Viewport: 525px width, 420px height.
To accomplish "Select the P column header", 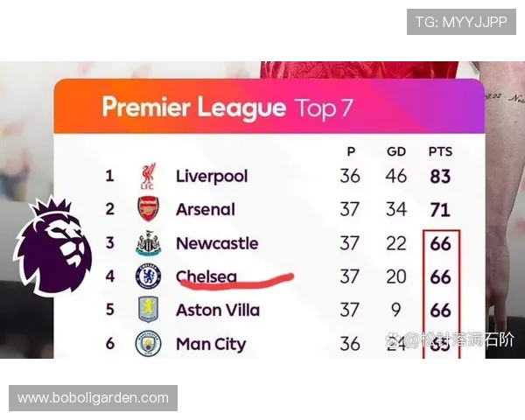I will (351, 151).
